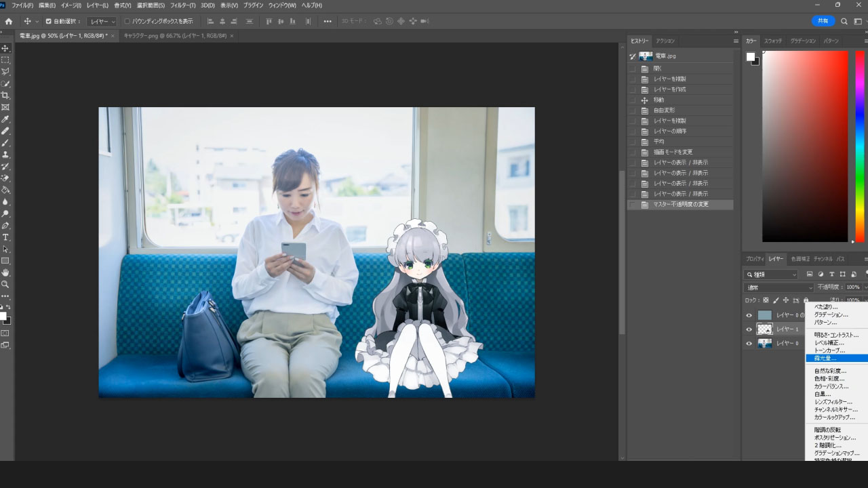
Task: Select history state マスター不透明度の変更
Action: [x=680, y=205]
